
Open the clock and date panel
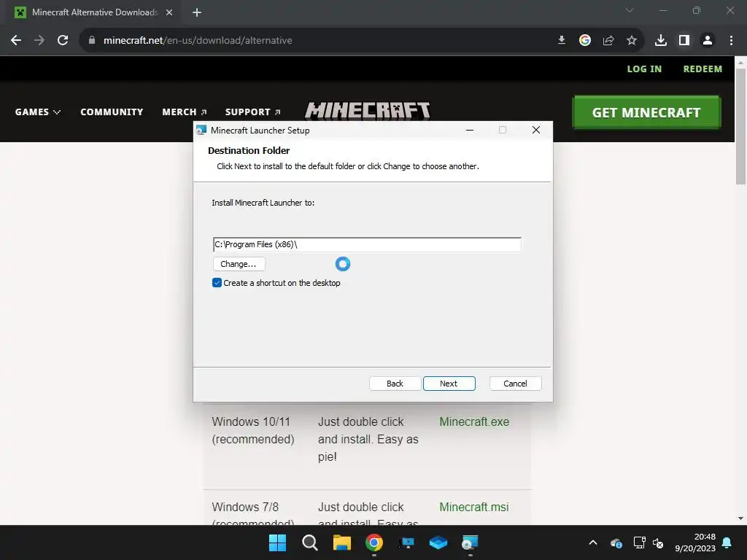695,542
